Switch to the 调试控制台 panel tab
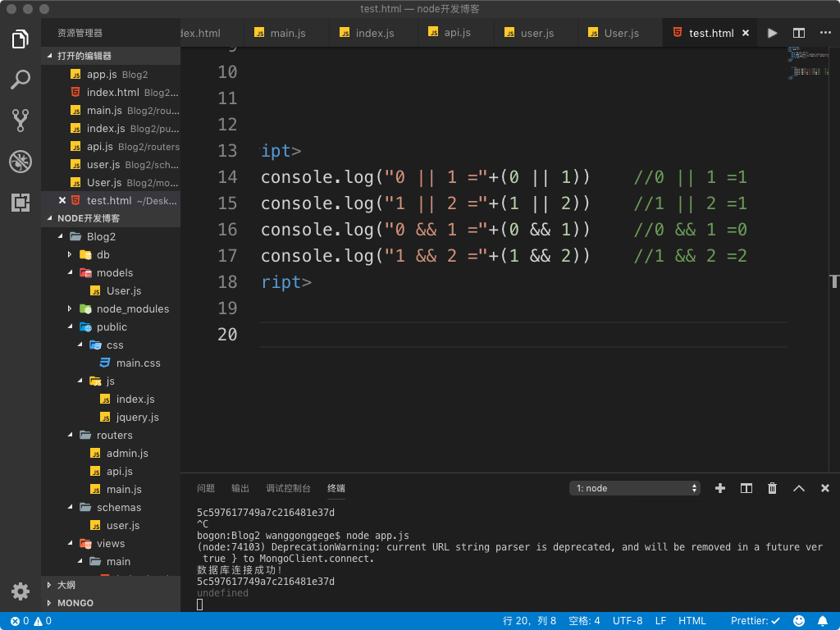Image resolution: width=840 pixels, height=630 pixels. (288, 488)
